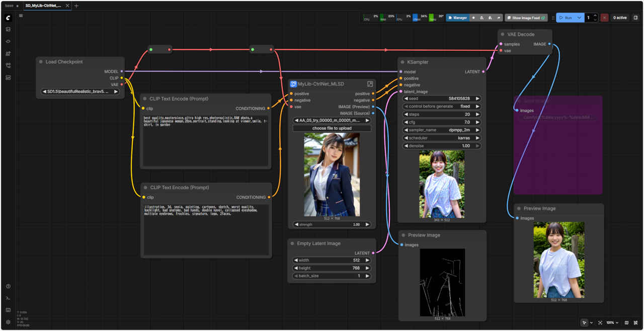Increase the denoise value with right arrow
The height and width of the screenshot is (331, 644).
[477, 146]
